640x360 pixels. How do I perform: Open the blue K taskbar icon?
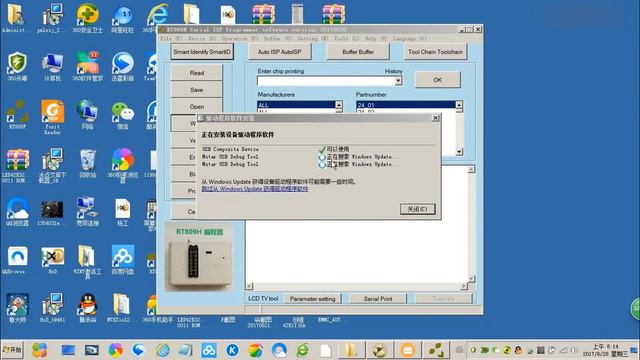(232, 350)
